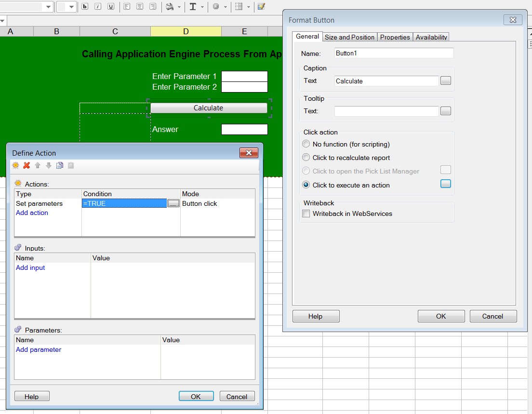
Task: Create a new action with the sunburst icon
Action: pos(15,165)
